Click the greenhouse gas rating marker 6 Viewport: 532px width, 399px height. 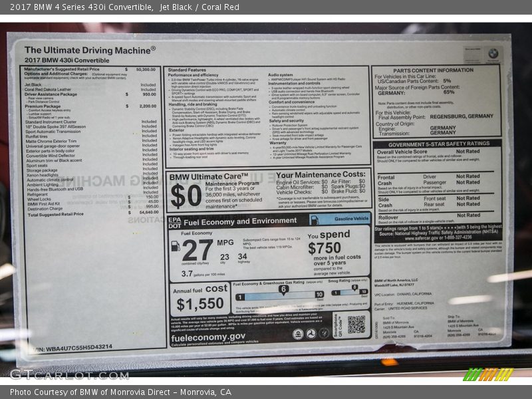pyautogui.click(x=283, y=289)
